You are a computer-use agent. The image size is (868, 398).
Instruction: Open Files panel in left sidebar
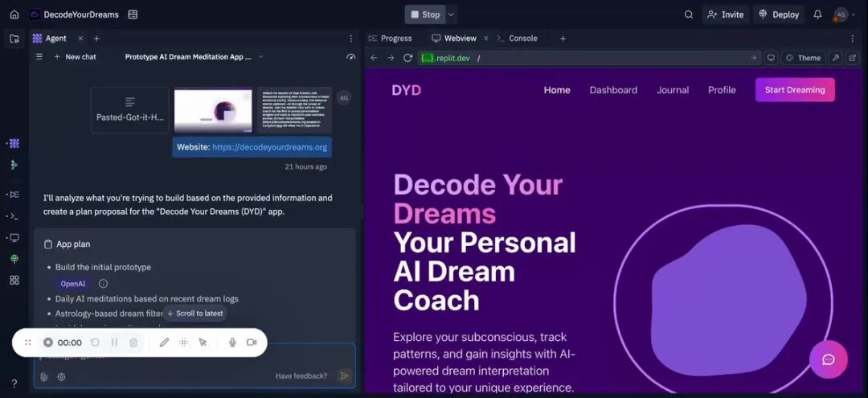coord(14,39)
